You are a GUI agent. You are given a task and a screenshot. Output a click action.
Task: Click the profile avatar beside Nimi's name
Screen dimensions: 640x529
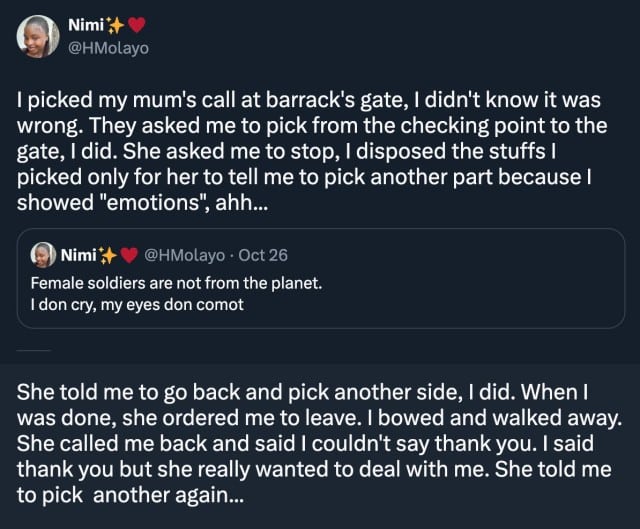38,37
